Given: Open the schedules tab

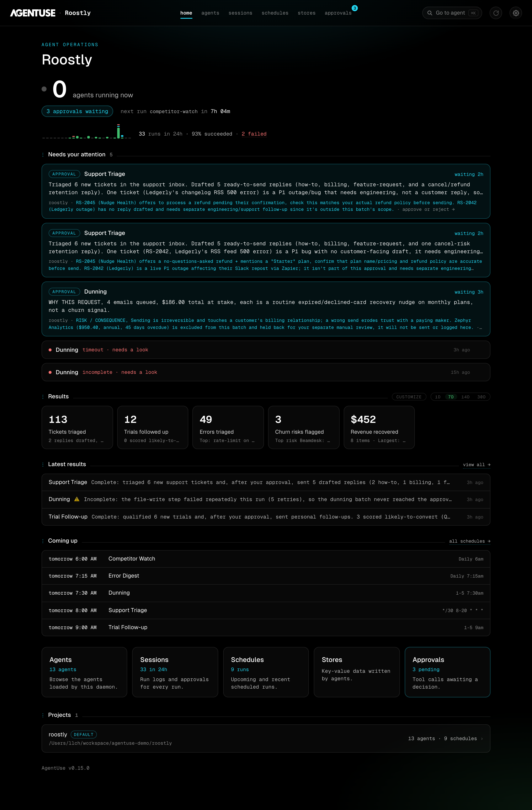Looking at the screenshot, I should click(275, 13).
